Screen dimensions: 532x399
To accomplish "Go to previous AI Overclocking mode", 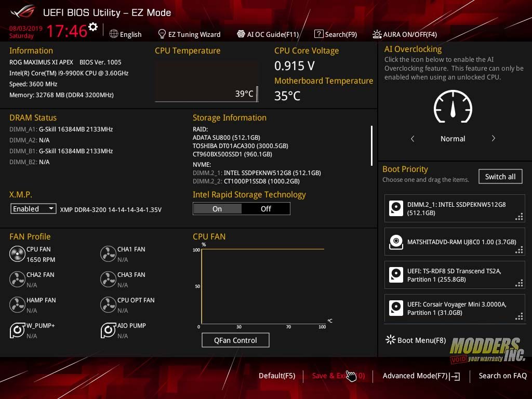I will coord(413,138).
